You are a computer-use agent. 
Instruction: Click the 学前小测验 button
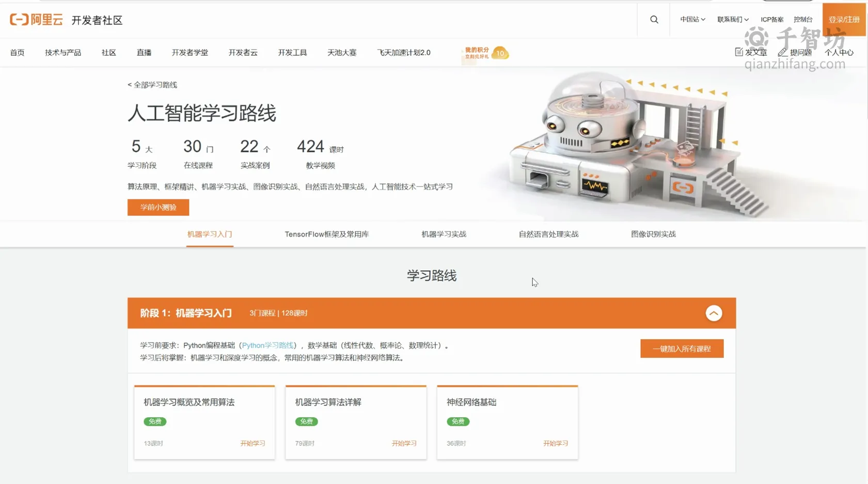158,207
